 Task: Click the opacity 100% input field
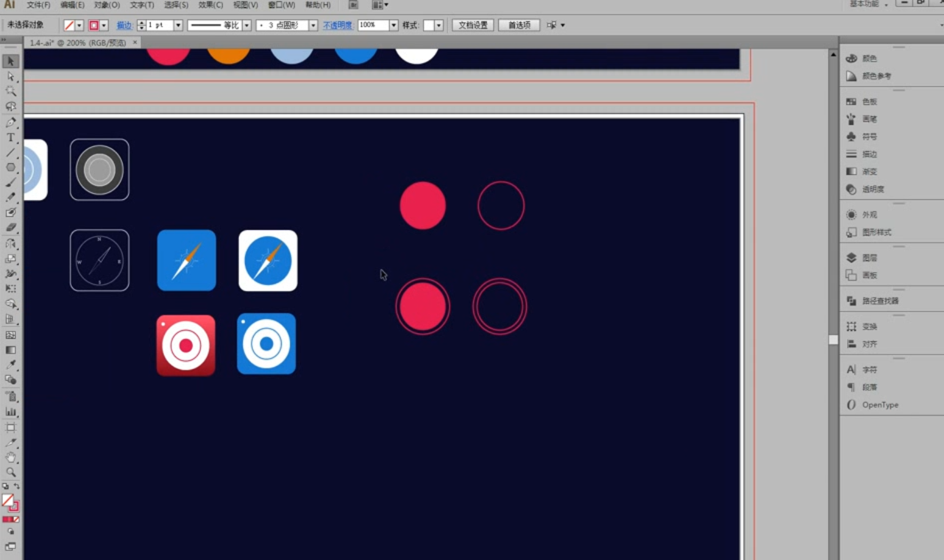373,26
